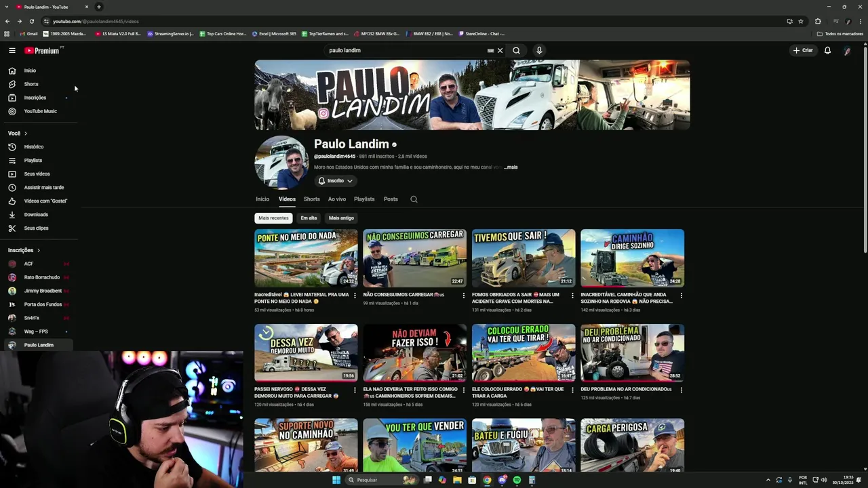
Task: Open options for FOMOS OBRIGADOS A SAIR video
Action: pos(572,296)
